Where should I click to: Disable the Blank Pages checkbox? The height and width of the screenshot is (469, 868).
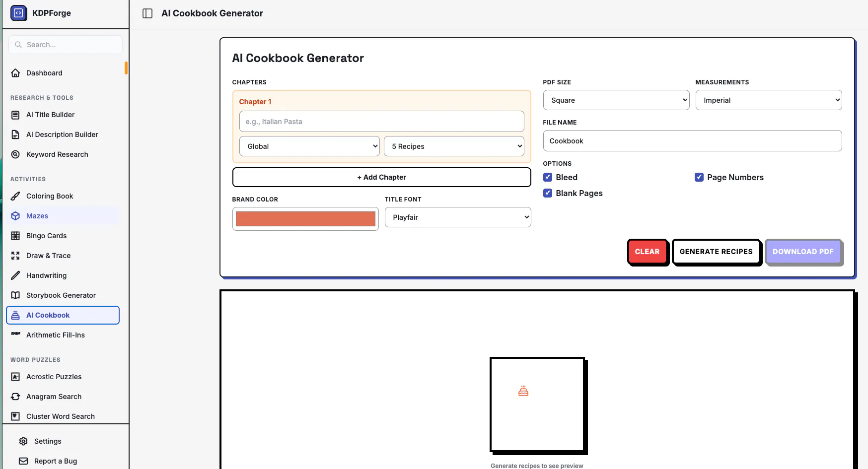pos(548,193)
